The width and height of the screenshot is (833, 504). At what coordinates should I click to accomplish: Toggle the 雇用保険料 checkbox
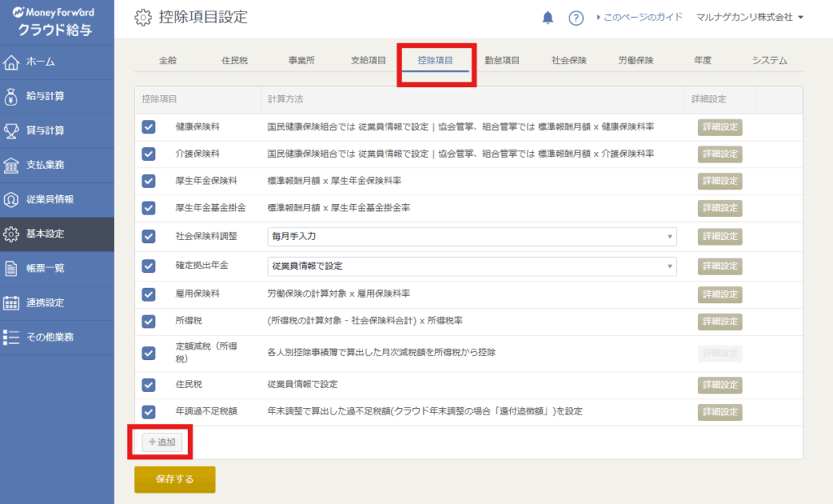[x=148, y=293]
